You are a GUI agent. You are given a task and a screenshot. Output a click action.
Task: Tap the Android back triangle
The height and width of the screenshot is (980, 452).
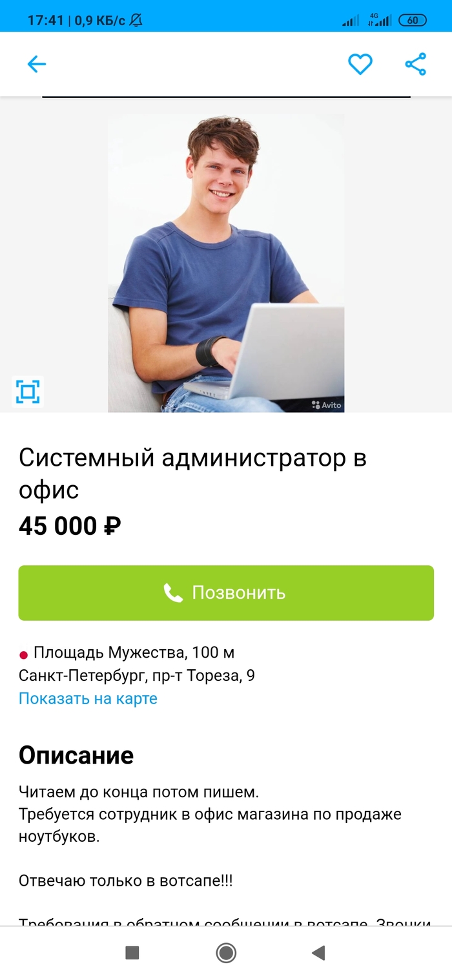coord(318,953)
